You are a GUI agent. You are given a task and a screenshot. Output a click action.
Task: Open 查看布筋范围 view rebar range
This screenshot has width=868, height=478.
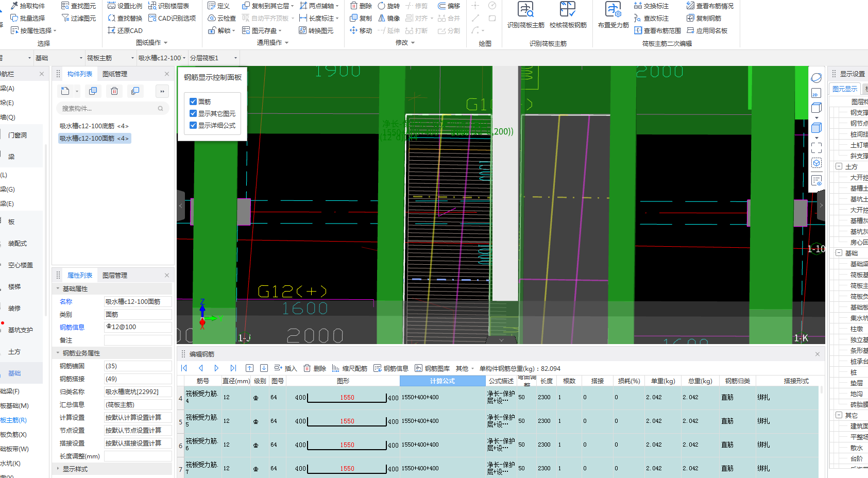pos(657,30)
